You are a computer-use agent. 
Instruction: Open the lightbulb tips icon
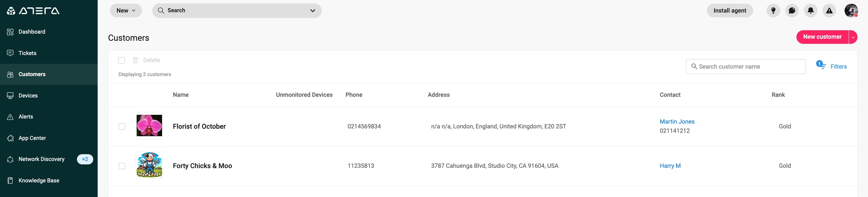773,11
